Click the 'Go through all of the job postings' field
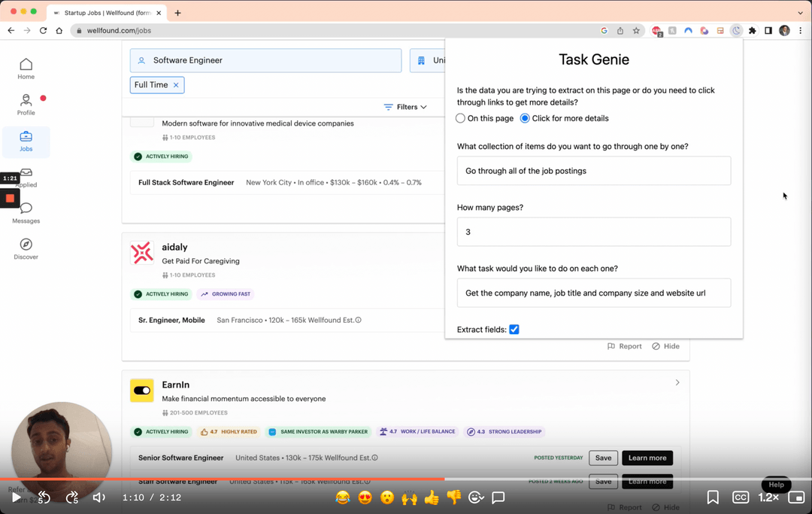 point(594,171)
